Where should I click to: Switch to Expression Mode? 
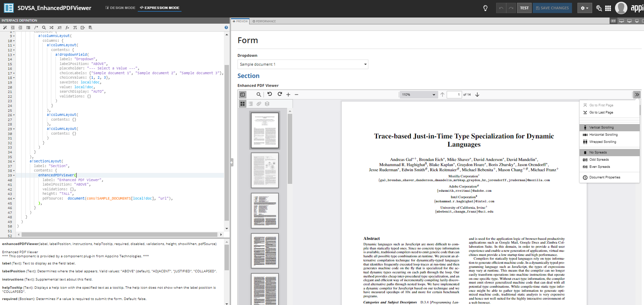click(159, 8)
